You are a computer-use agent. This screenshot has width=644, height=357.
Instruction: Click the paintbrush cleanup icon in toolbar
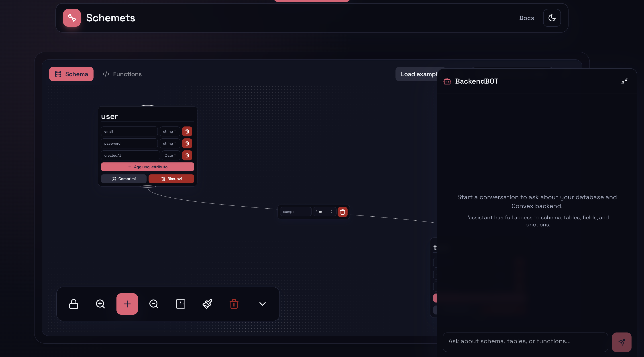[207, 304]
